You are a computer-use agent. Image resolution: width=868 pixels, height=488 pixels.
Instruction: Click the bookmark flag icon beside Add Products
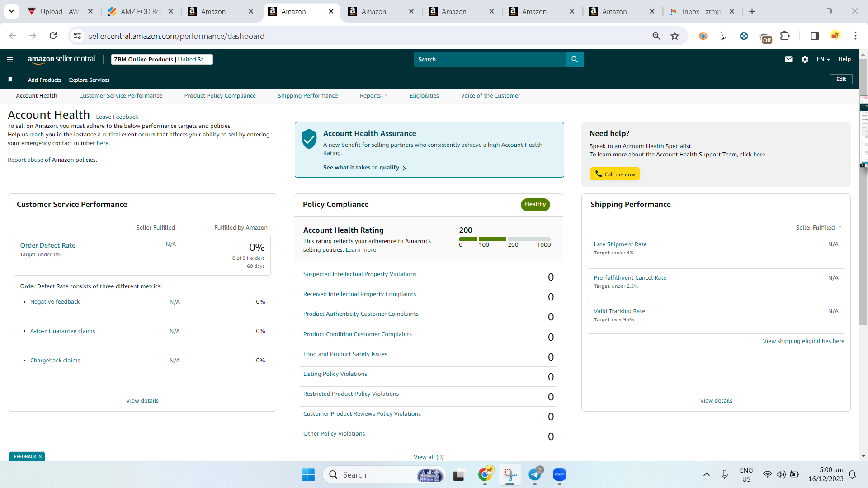click(x=10, y=80)
